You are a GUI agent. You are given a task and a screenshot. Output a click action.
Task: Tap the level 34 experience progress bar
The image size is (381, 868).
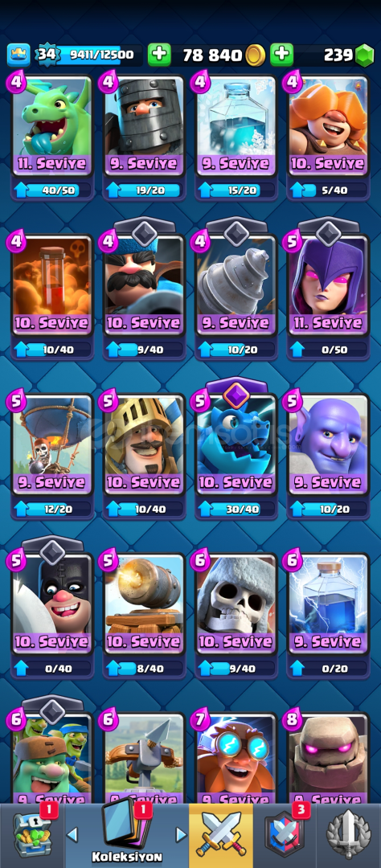[x=96, y=55]
